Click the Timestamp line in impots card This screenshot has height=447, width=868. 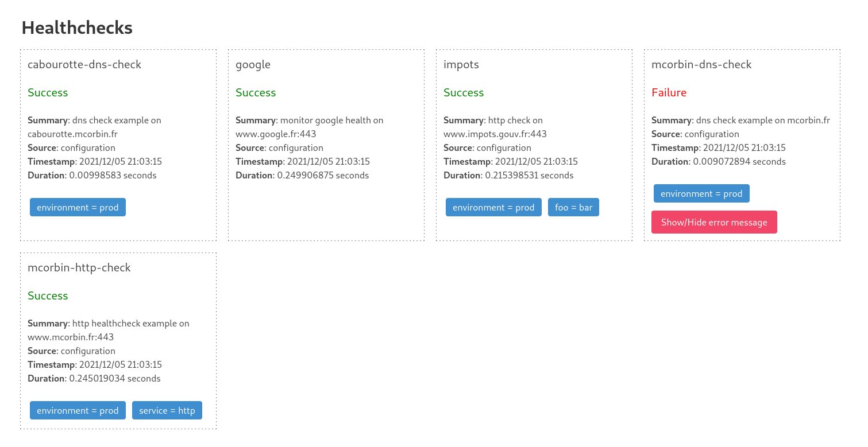(x=511, y=161)
